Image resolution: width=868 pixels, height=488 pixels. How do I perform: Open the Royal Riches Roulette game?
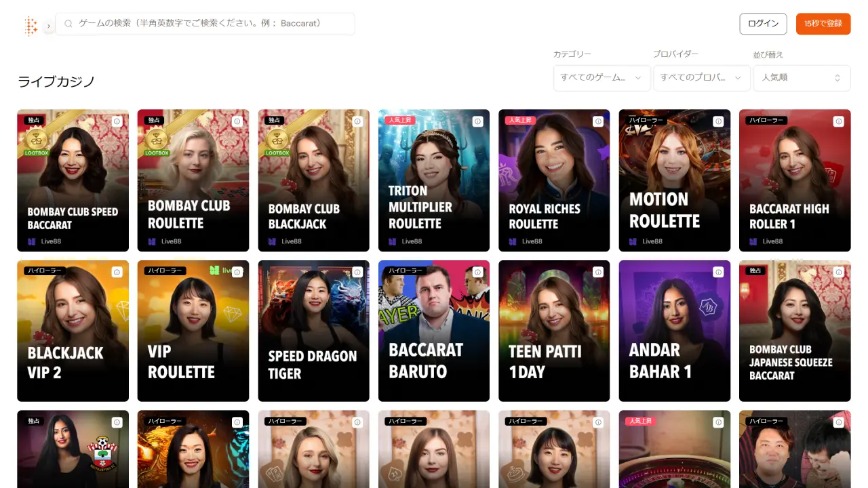tap(554, 180)
